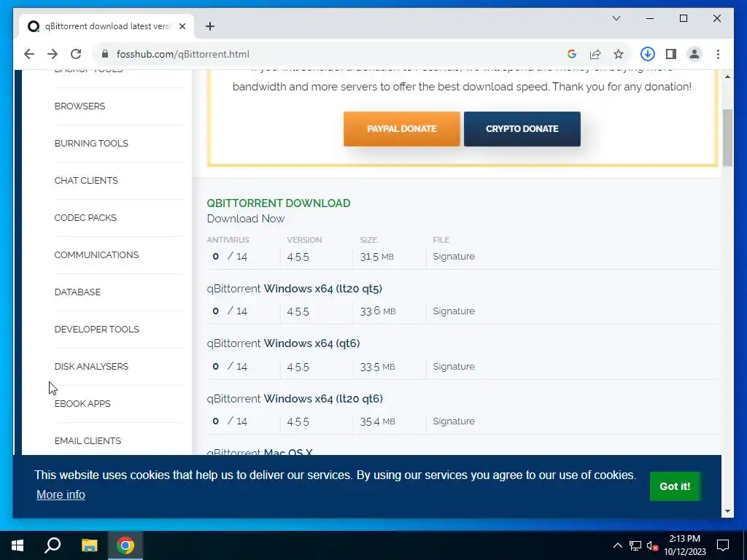Screen dimensions: 747x560
Task: Click the 0 / 14 antivirus result in the 31.5 MB row
Action: point(230,256)
